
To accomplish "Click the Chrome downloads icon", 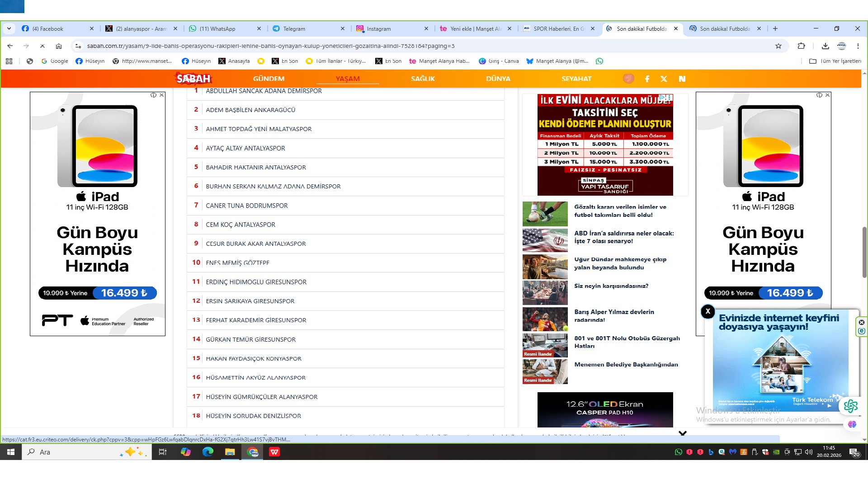I will (x=825, y=46).
